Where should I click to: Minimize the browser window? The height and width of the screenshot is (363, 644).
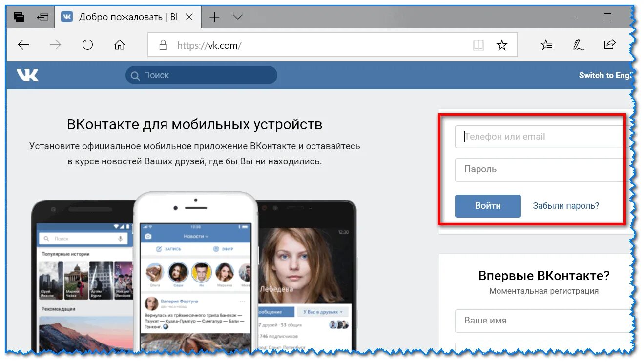point(574,17)
